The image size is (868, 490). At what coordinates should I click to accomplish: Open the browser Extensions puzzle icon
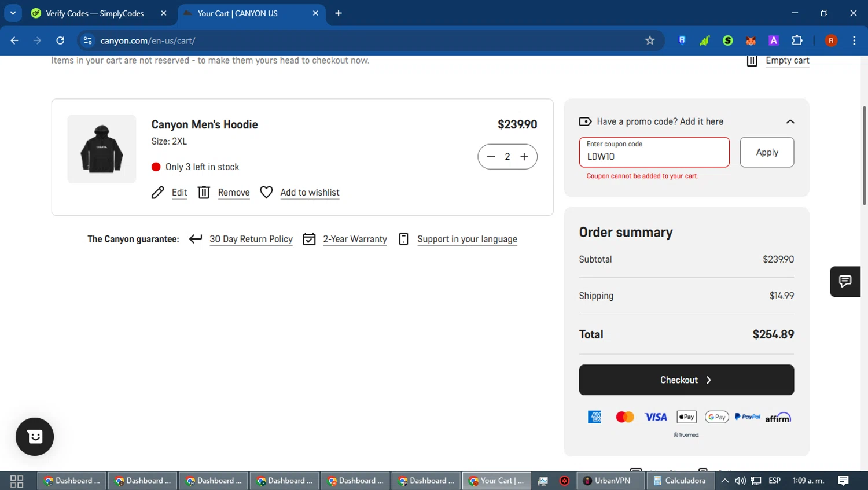(x=797, y=40)
